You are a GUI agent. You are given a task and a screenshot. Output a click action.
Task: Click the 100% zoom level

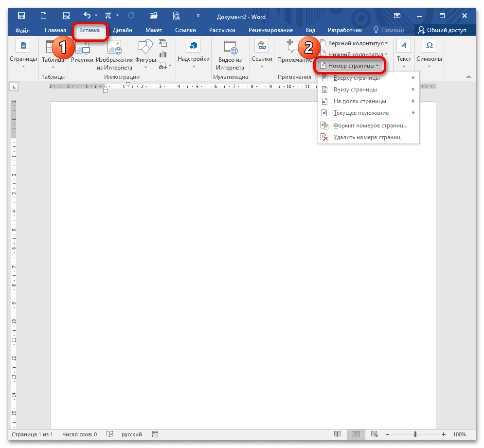[x=459, y=434]
